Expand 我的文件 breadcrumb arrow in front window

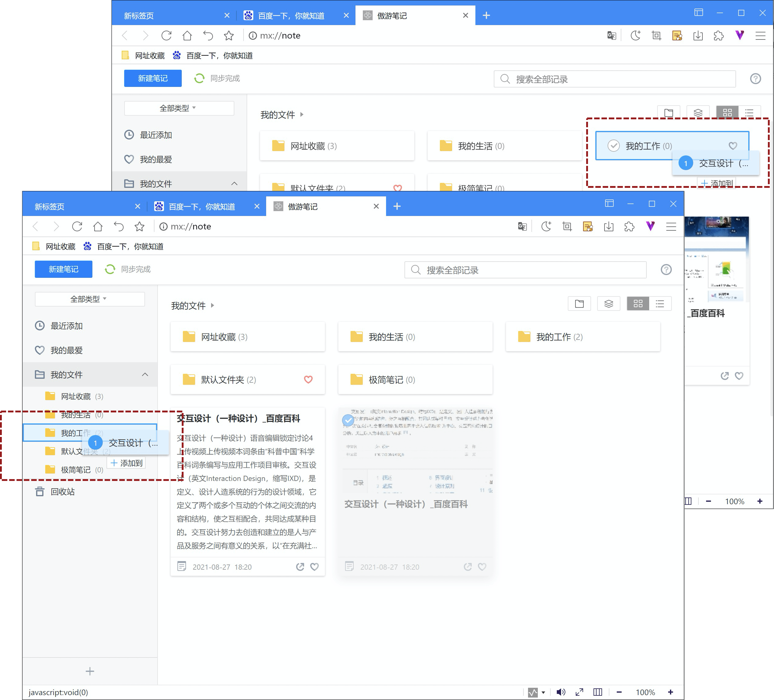pyautogui.click(x=213, y=305)
